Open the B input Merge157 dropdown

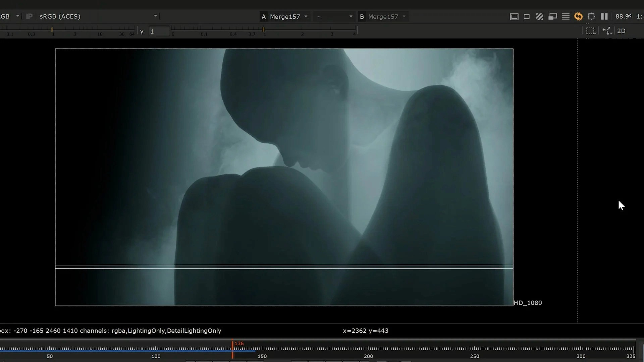coord(383,16)
